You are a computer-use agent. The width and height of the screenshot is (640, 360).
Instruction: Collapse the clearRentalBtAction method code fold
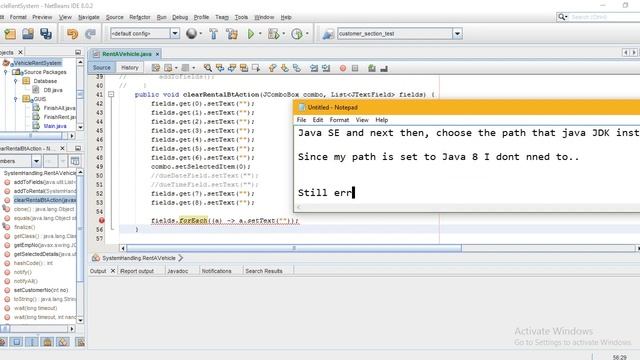tap(111, 94)
